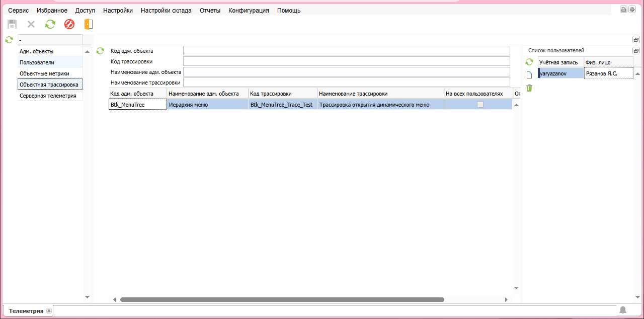Click the gray X cancel icon in toolbar
The height and width of the screenshot is (319, 644).
tap(31, 24)
